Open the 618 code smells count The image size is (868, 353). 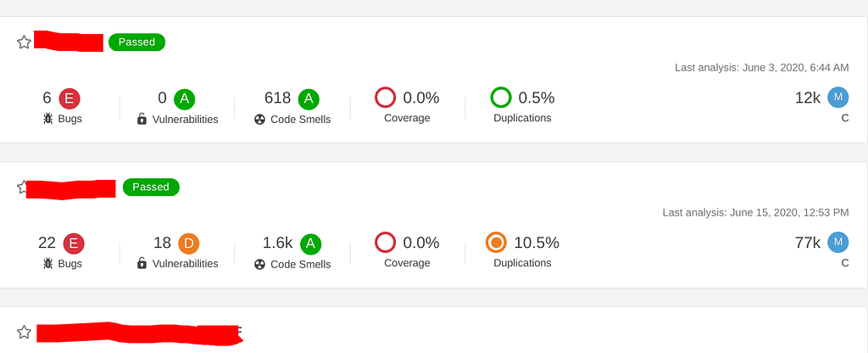[x=277, y=98]
